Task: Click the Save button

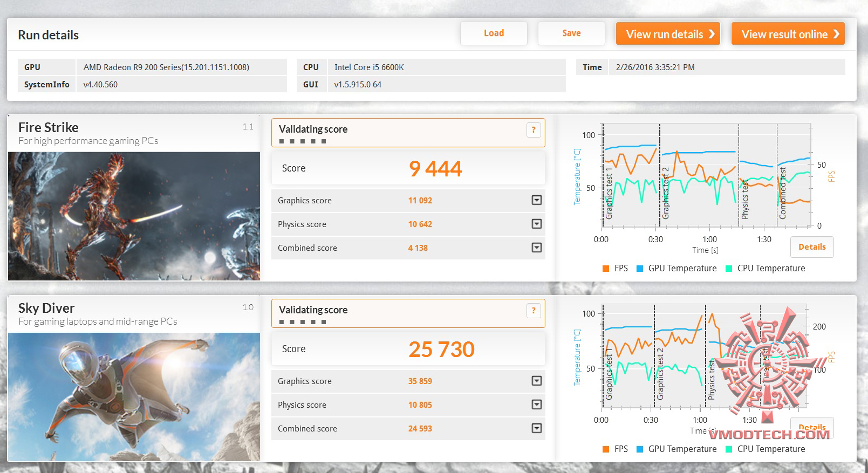Action: coord(571,33)
